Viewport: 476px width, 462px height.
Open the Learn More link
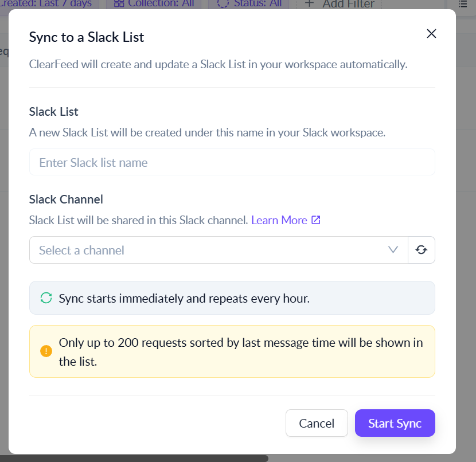(279, 220)
